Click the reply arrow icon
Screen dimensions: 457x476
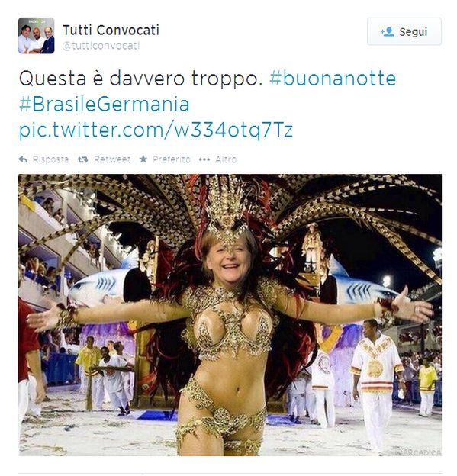point(23,159)
